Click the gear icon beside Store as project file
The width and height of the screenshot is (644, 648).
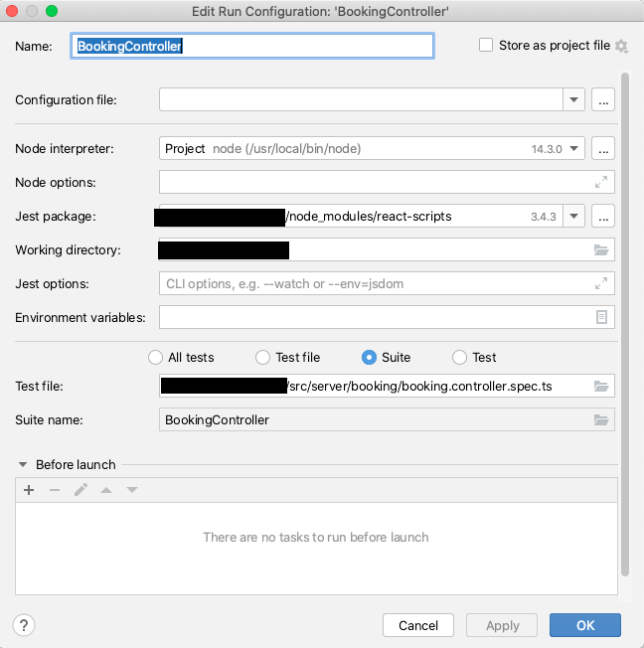(622, 46)
